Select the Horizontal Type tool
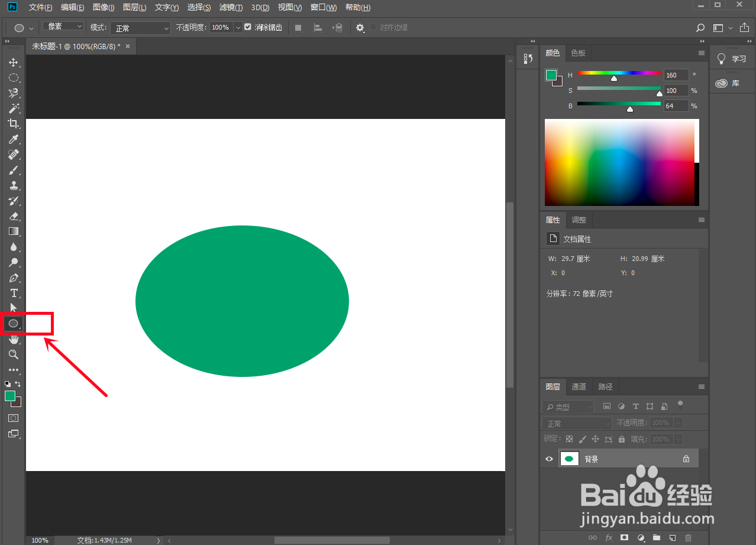 coord(13,293)
